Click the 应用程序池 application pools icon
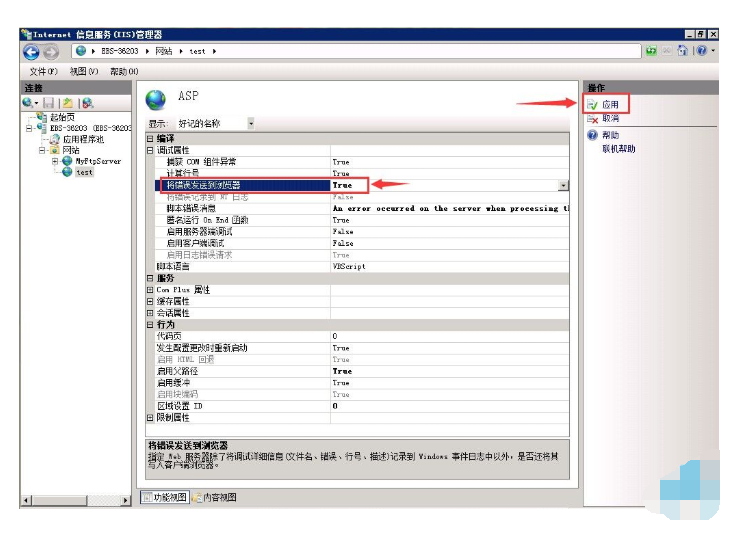Screen dimensions: 731x544 click(x=55, y=139)
